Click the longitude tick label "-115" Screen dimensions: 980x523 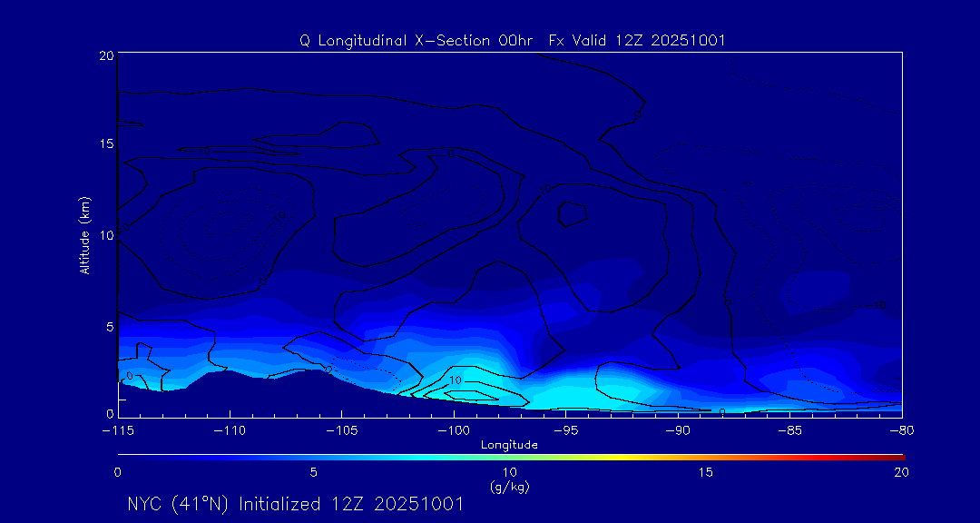[x=118, y=430]
